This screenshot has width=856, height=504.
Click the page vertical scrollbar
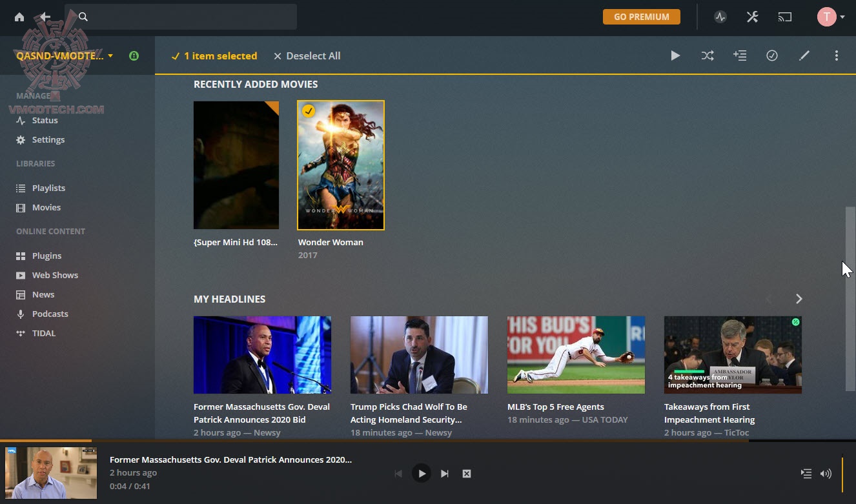pos(850,299)
